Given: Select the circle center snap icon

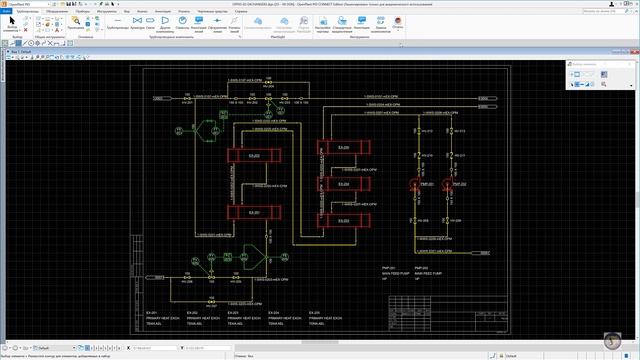Looking at the screenshot, I should pos(31,43).
